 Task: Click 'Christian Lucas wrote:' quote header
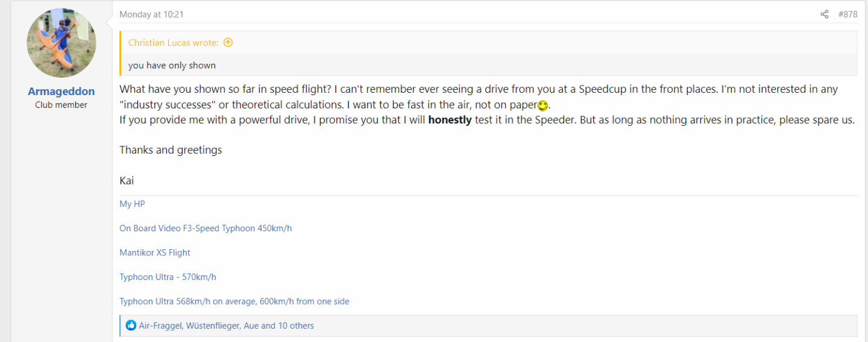click(174, 43)
